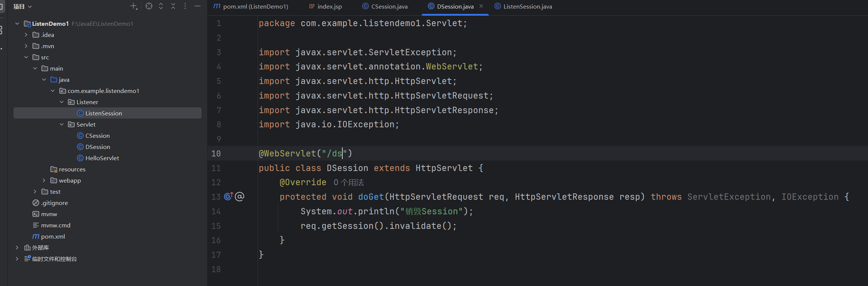The height and width of the screenshot is (286, 868).
Task: Expand the webapp folder
Action: click(x=44, y=180)
